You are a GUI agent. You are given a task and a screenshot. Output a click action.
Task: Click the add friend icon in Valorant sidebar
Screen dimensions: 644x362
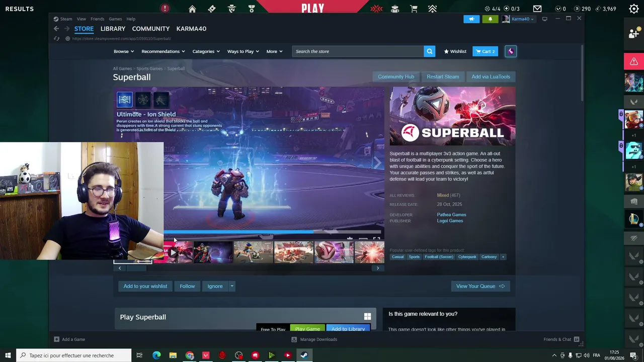pos(634,33)
